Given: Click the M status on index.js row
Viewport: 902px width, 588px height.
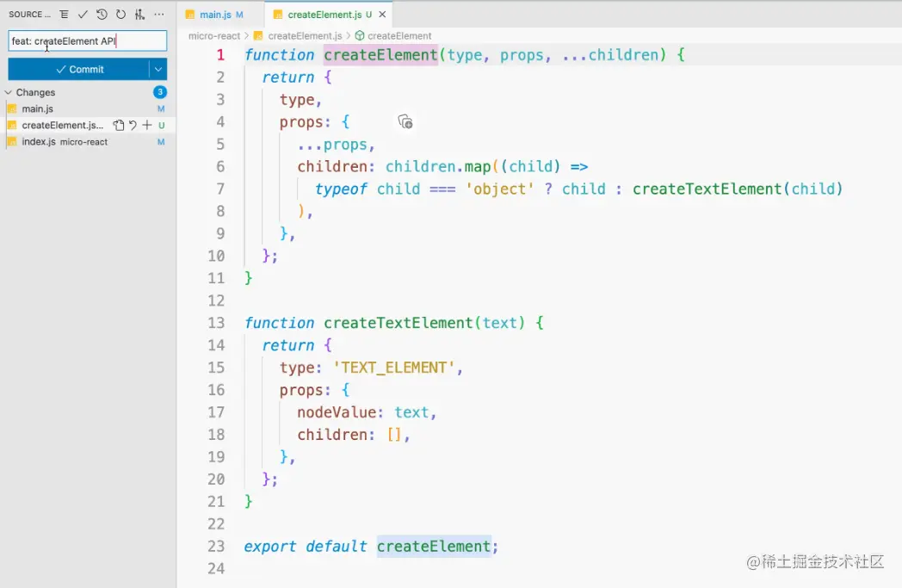Looking at the screenshot, I should [x=161, y=141].
